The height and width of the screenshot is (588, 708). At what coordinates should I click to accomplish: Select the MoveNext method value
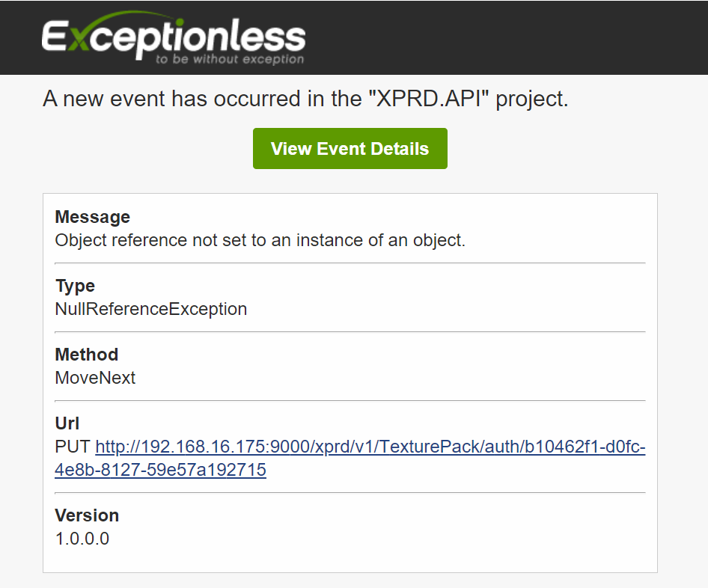(x=95, y=378)
